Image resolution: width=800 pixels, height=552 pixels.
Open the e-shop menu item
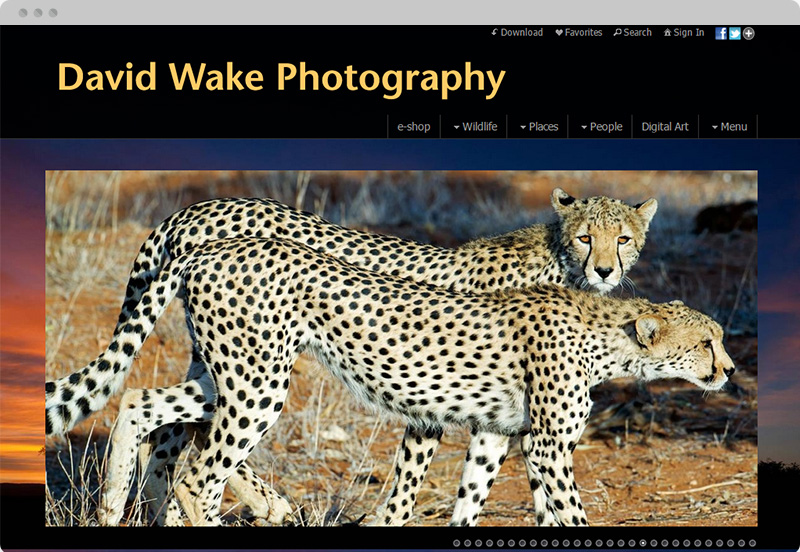pos(414,127)
